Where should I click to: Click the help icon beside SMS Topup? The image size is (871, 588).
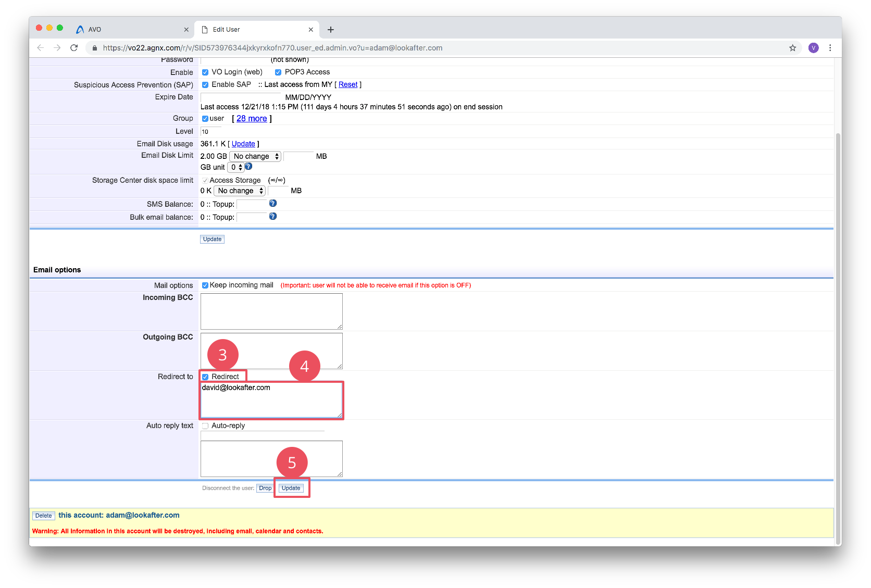[x=272, y=204]
